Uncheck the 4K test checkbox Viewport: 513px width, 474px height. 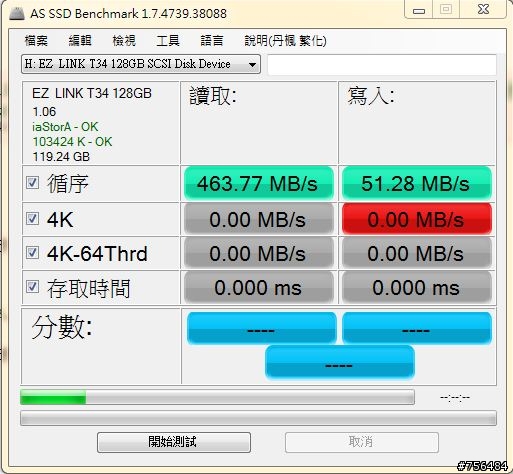coord(32,219)
